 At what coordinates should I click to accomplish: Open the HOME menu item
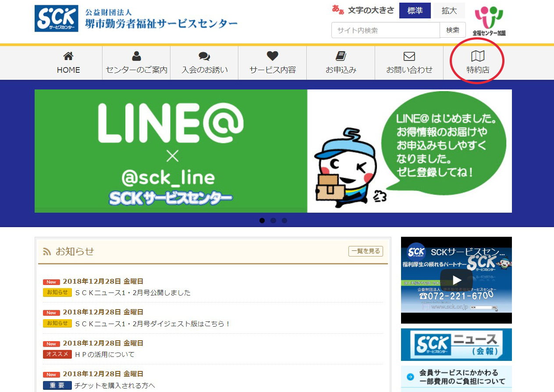68,63
